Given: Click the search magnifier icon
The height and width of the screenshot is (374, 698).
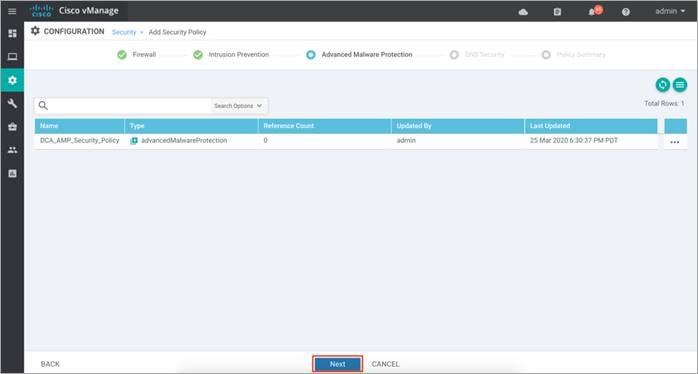Looking at the screenshot, I should (x=43, y=106).
